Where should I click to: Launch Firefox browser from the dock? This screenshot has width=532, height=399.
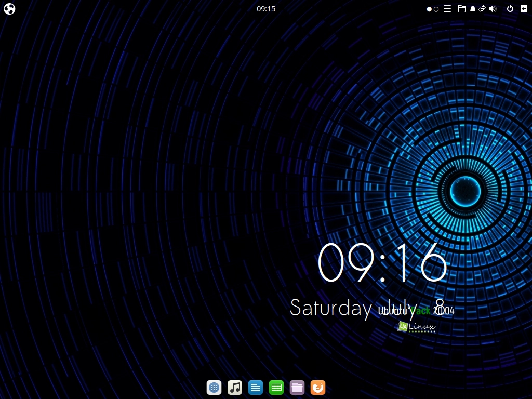tap(318, 388)
